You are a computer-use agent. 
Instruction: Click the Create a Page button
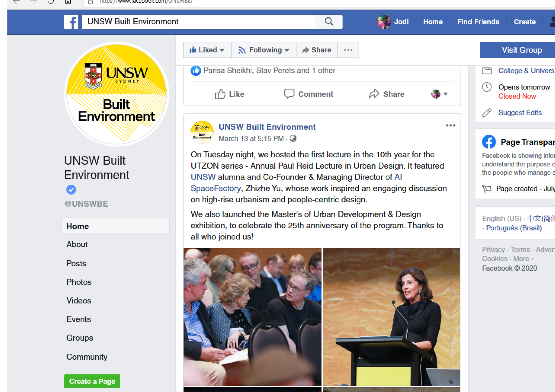[x=92, y=381]
